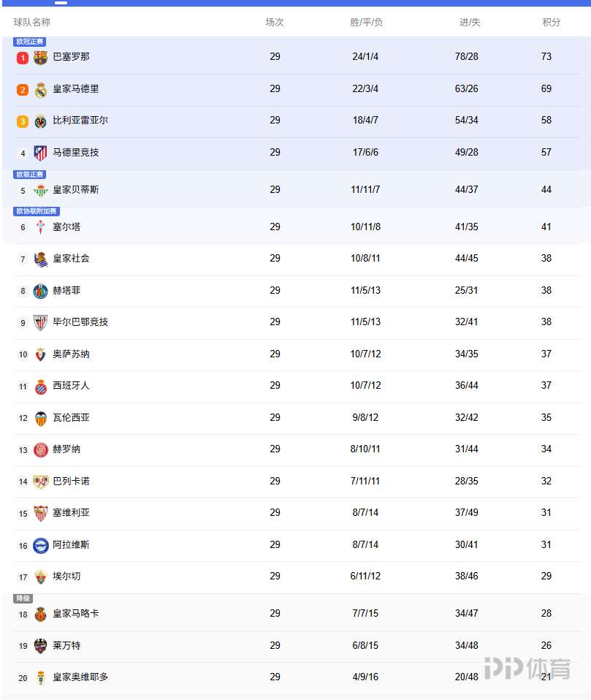
Task: Click the Barcelona club crest icon
Action: pos(41,57)
